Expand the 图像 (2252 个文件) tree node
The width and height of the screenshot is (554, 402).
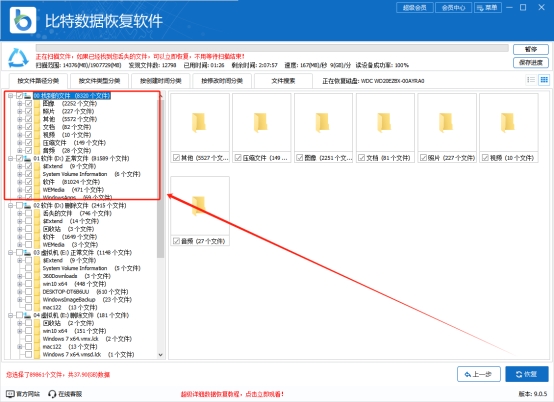point(20,104)
